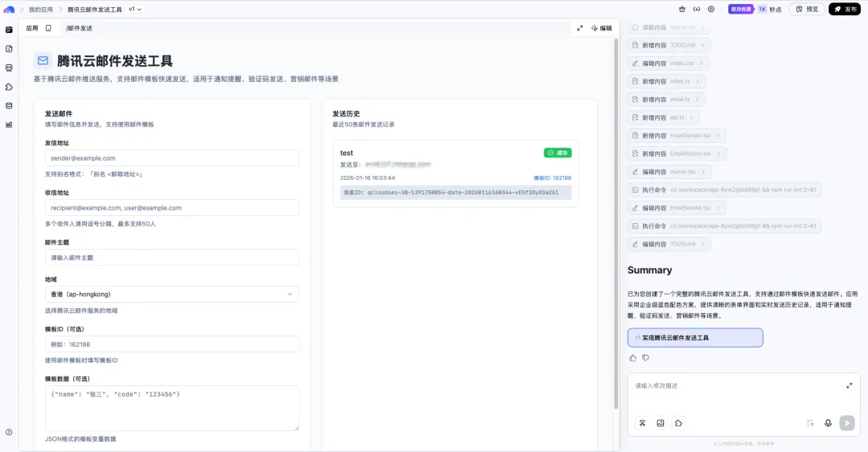This screenshot has height=452, width=868.
Task: Click the 发信地址 sender email field
Action: coord(172,158)
